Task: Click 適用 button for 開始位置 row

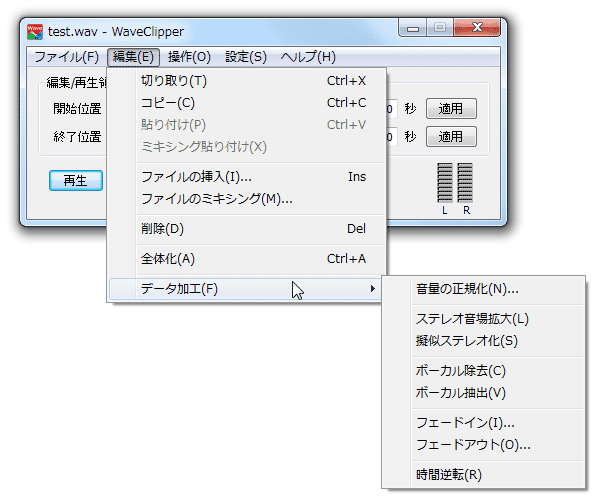Action: (x=451, y=109)
